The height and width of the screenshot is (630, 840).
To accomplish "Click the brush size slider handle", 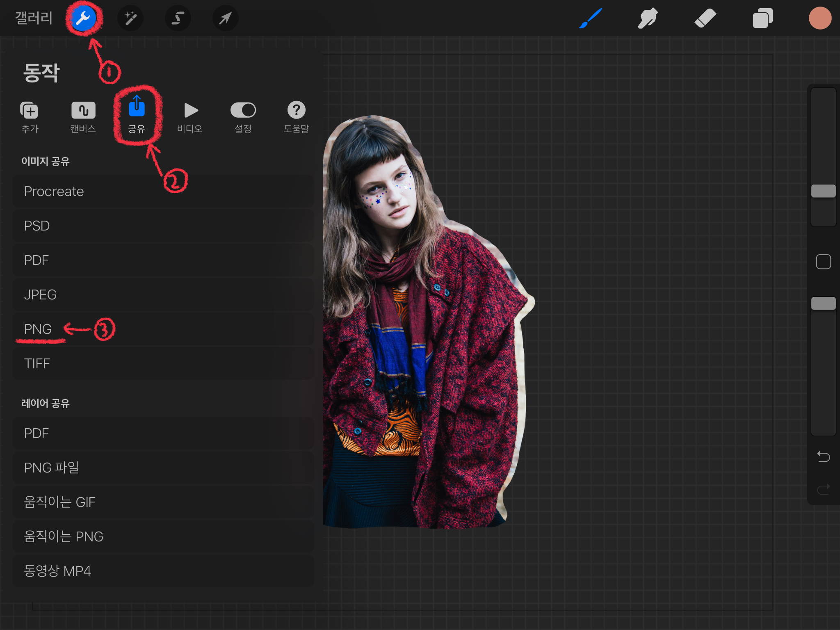I will tap(823, 191).
